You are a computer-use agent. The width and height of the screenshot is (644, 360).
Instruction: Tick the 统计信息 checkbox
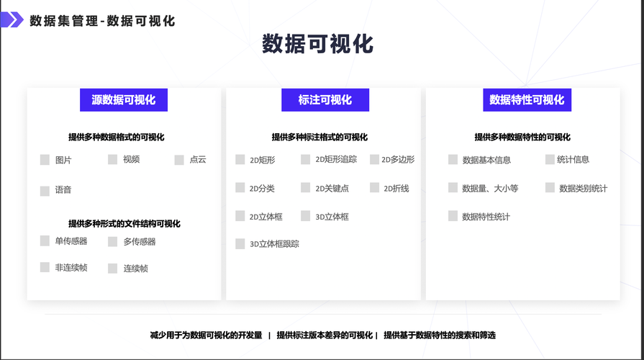550,159
